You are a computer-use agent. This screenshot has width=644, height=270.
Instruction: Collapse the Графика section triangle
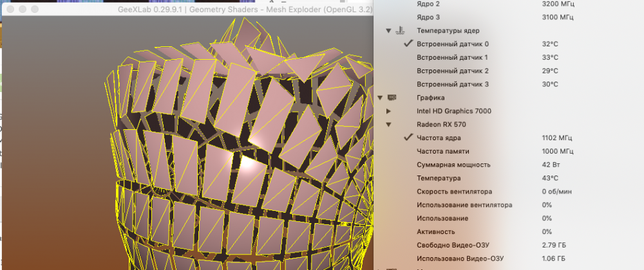click(380, 98)
